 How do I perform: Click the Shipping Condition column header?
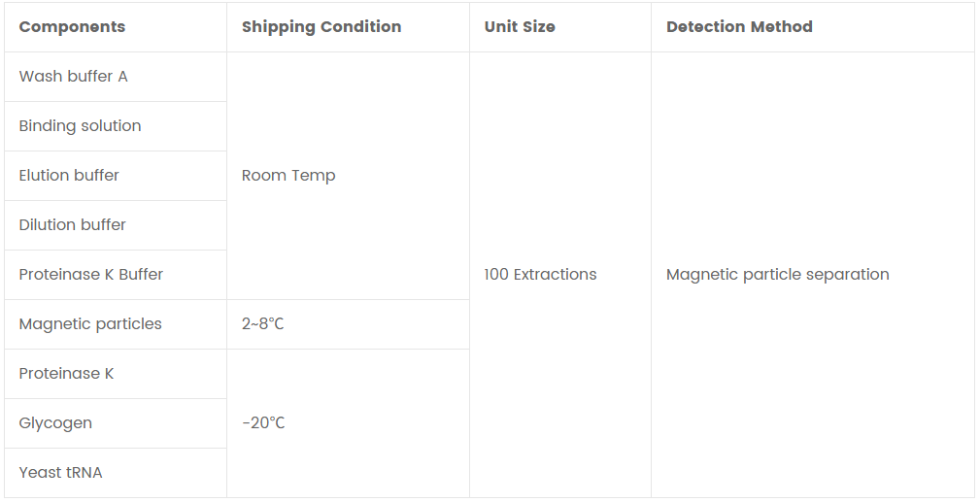click(x=321, y=27)
